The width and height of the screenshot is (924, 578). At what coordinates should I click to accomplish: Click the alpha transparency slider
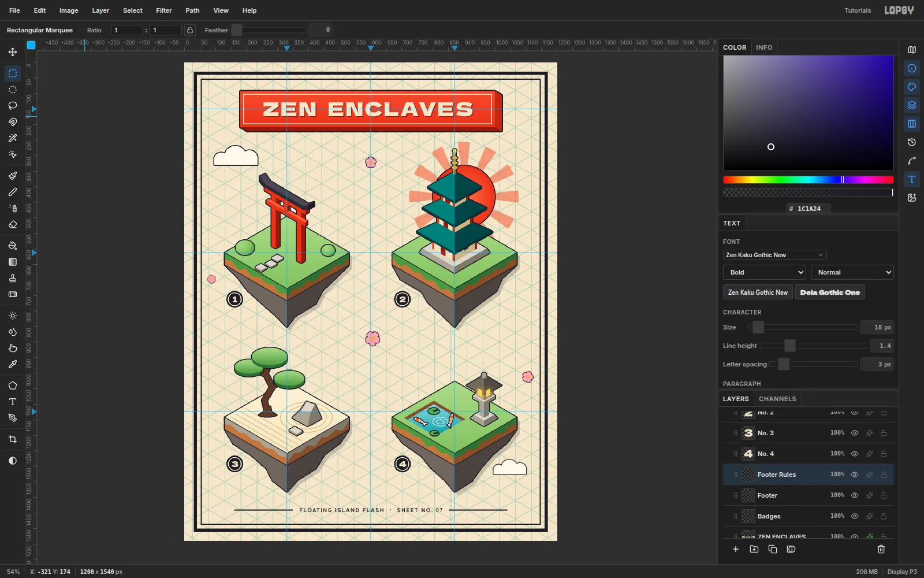(808, 192)
